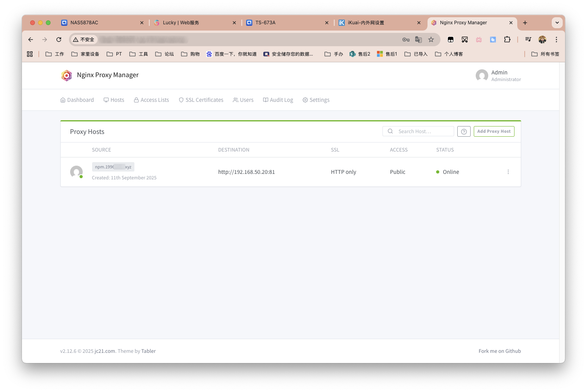Screen dimensions: 587x392
Task: Click the Chrome profile avatar icon
Action: click(x=542, y=40)
